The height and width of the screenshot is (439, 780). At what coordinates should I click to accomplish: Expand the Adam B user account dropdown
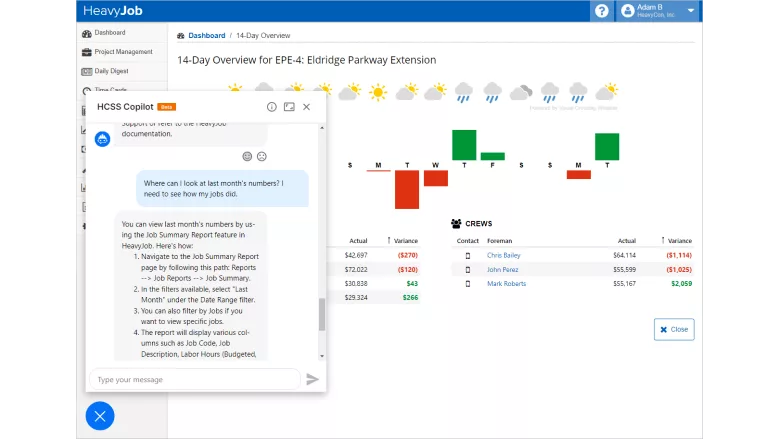pos(660,11)
